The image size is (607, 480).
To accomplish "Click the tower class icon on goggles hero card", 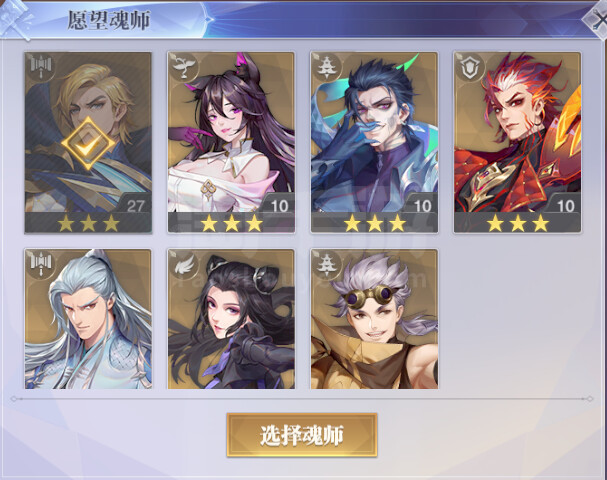I will tap(326, 264).
